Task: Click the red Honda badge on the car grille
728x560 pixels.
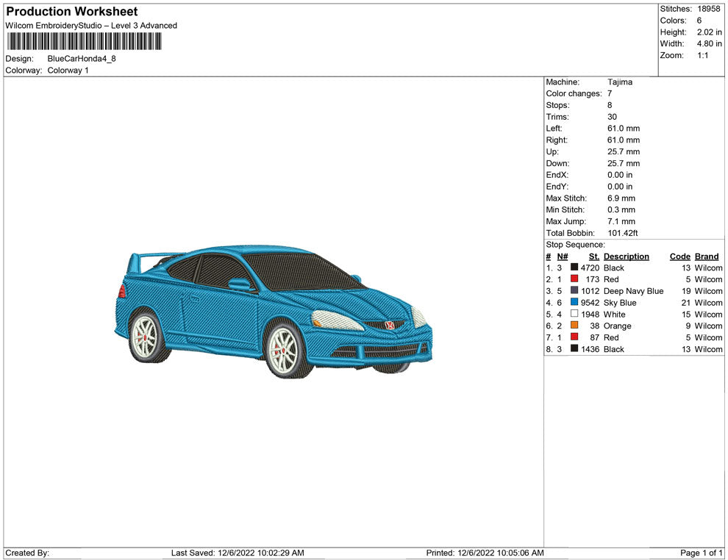Action: (391, 325)
